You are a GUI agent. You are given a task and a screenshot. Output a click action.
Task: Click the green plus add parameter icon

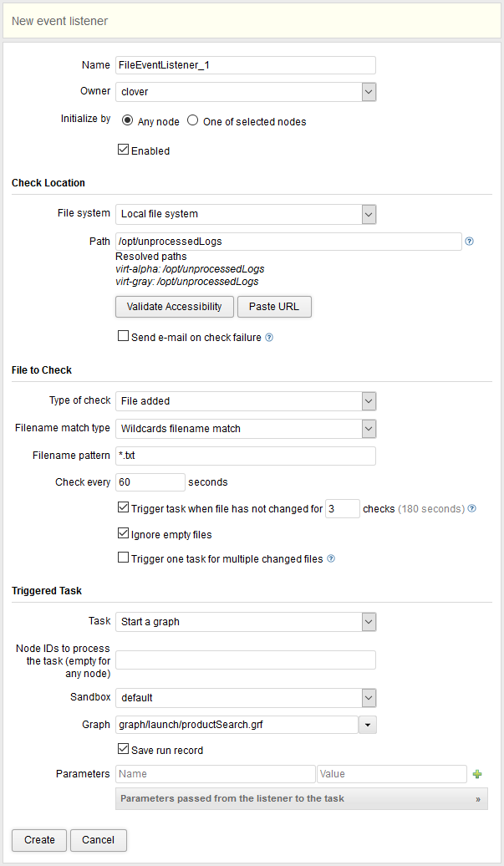coord(477,774)
